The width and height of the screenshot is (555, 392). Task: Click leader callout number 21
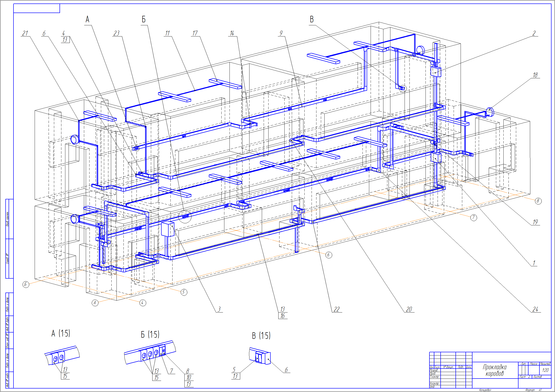(x=25, y=33)
